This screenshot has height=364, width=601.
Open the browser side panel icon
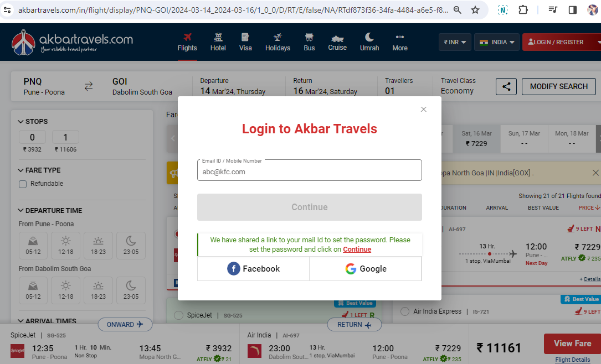pos(573,10)
